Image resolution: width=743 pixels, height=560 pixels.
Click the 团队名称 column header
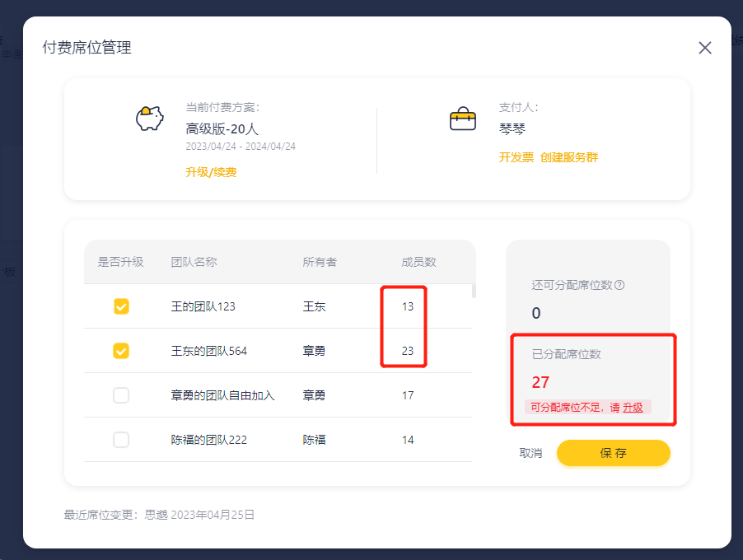point(194,262)
